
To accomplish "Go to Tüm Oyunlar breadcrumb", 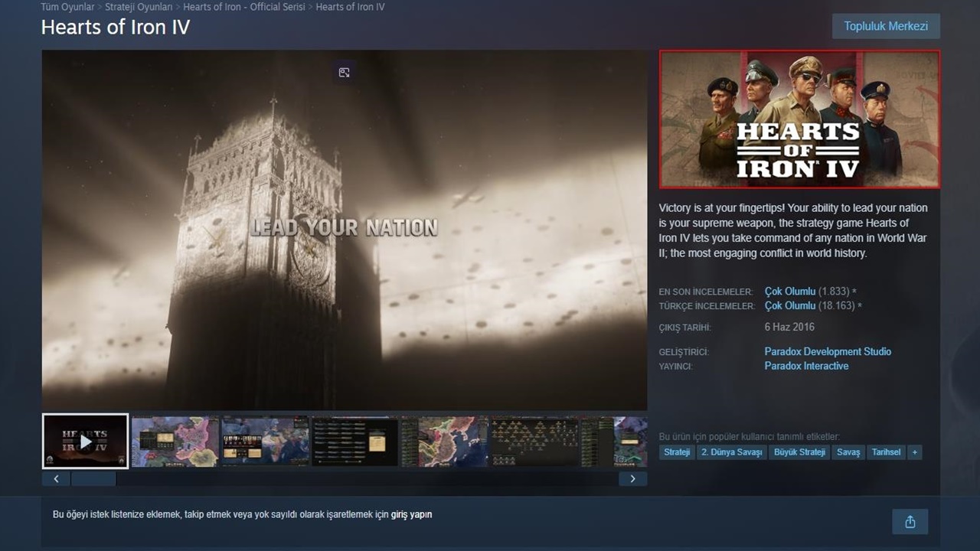I will click(67, 7).
